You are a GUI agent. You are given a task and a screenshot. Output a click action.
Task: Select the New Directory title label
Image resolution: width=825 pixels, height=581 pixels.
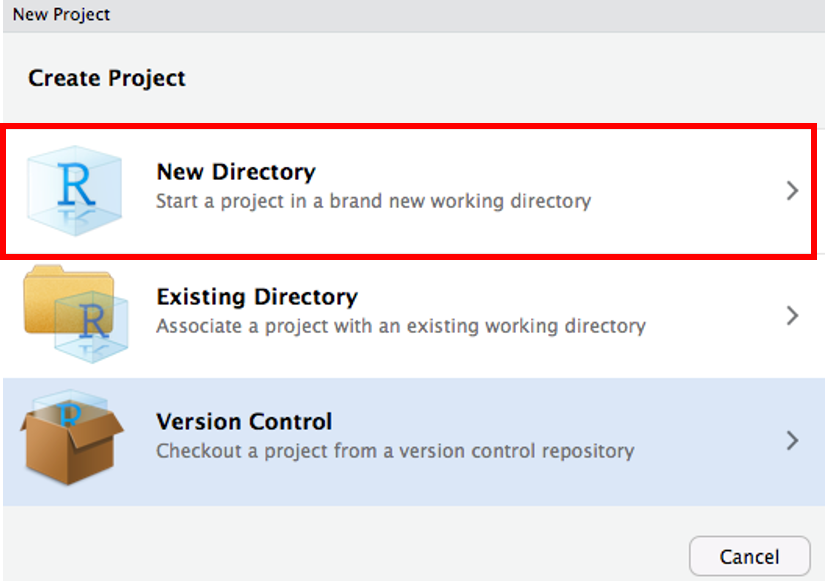(x=236, y=172)
